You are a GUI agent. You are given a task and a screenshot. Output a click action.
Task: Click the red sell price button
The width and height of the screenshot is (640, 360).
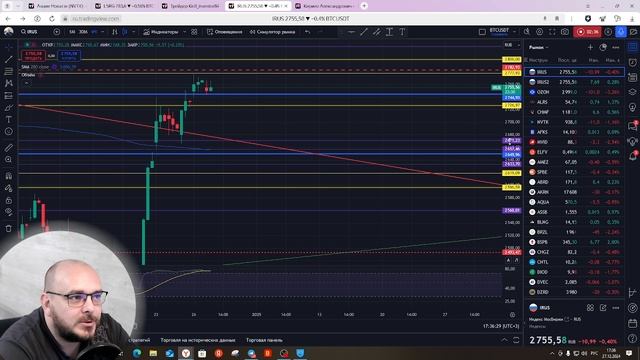(33, 55)
